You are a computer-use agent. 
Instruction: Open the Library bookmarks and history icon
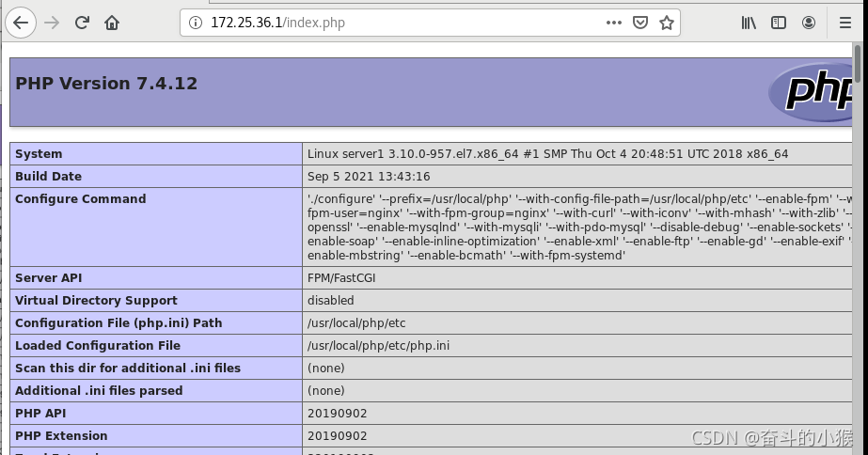749,23
